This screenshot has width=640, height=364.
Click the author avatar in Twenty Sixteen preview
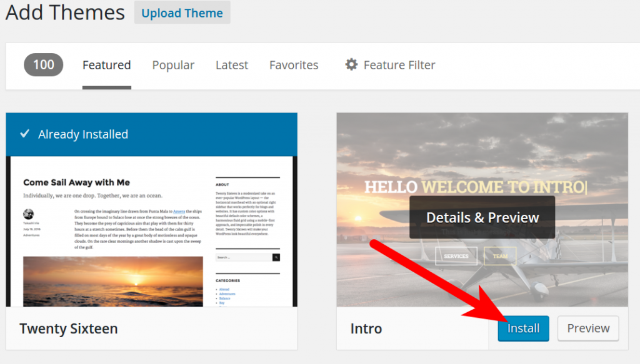pos(28,214)
